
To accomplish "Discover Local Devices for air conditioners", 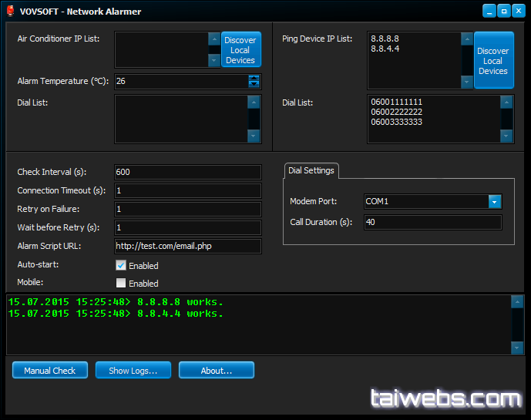I will [240, 50].
